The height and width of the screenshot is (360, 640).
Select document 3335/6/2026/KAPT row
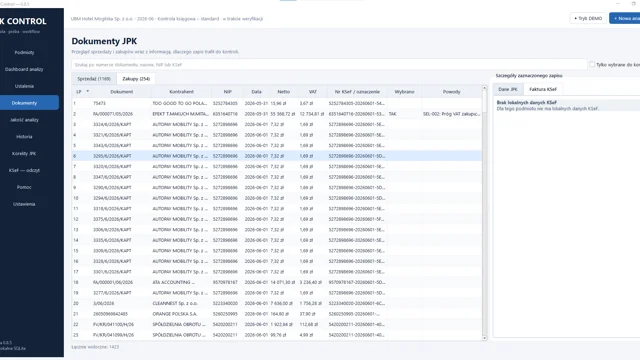pos(277,240)
